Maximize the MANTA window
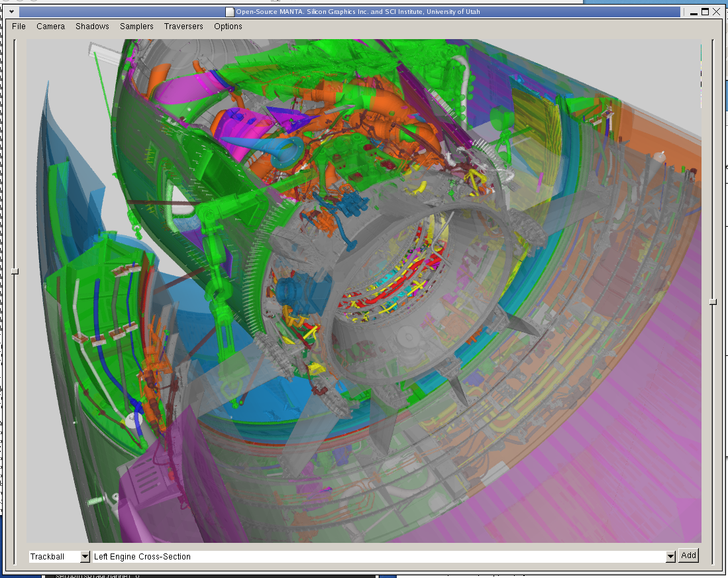 tap(705, 12)
